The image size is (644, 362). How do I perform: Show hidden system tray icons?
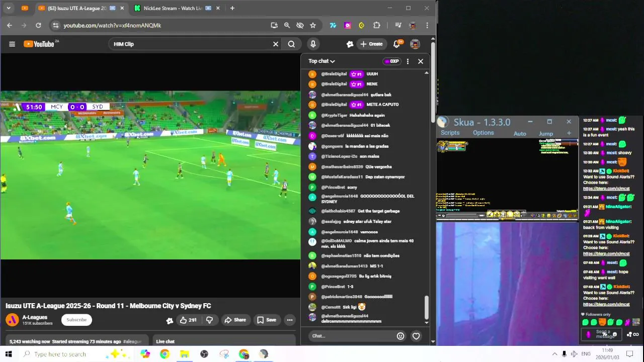[x=554, y=354]
